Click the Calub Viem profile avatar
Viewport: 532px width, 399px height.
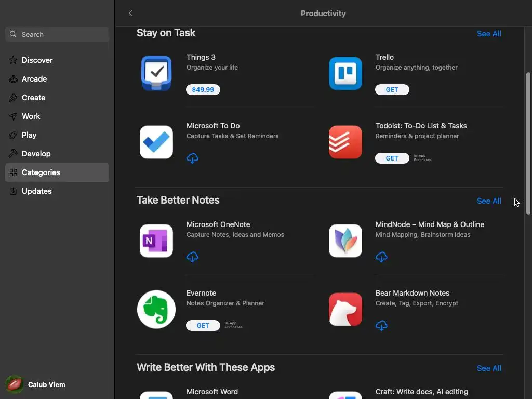tap(14, 384)
